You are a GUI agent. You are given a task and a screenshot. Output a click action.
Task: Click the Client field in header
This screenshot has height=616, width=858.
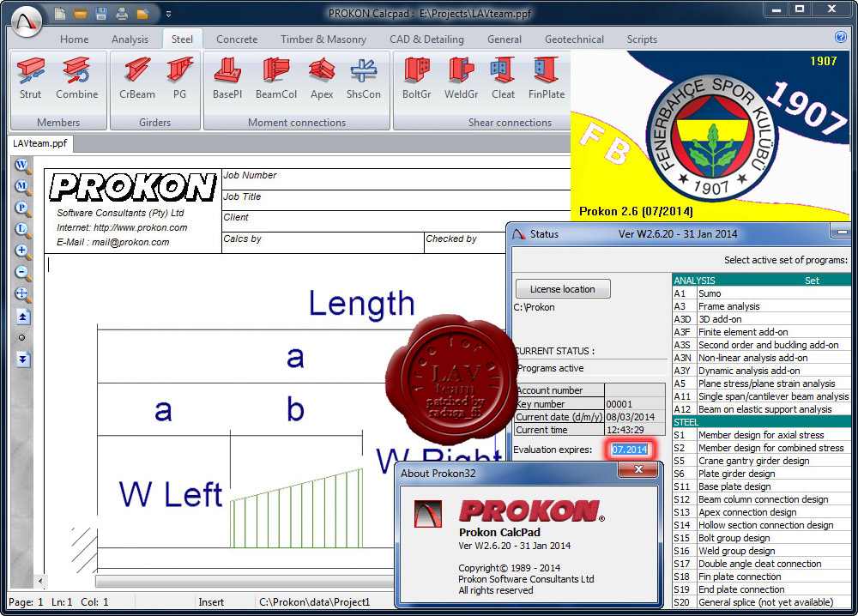[x=395, y=221]
